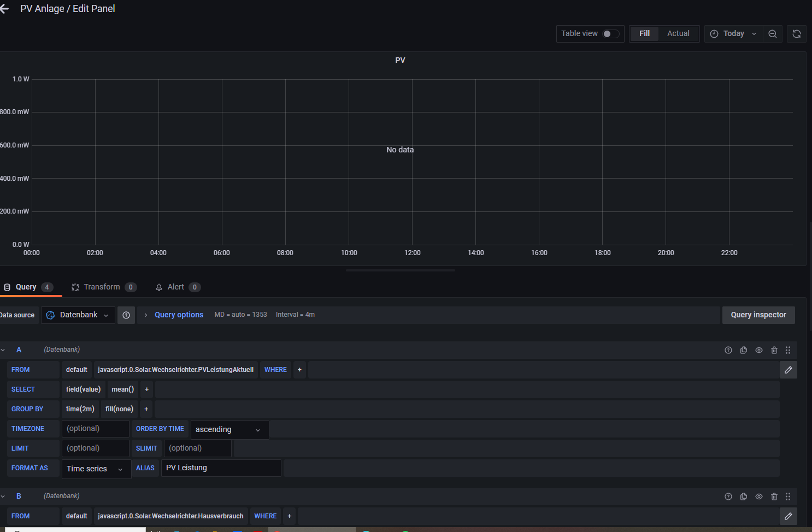Show help for query B
812x532 pixels.
tap(728, 496)
